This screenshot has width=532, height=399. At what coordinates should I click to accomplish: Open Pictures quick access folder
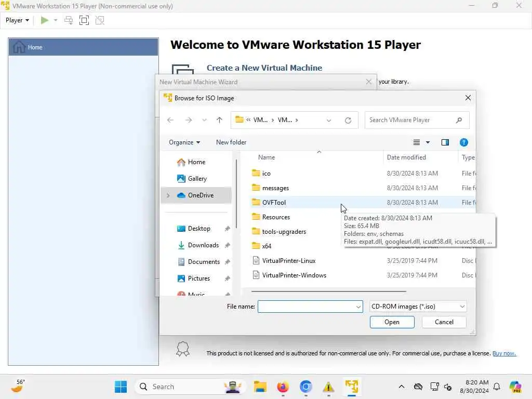199,278
